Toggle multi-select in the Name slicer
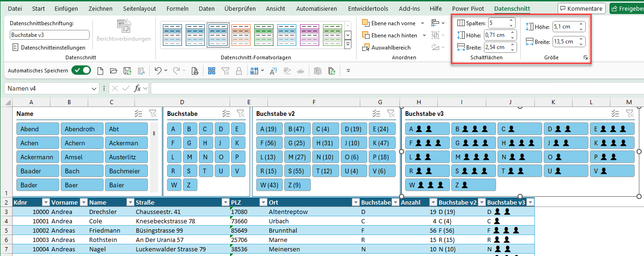Viewport: 644px width, 256px height. [x=138, y=114]
